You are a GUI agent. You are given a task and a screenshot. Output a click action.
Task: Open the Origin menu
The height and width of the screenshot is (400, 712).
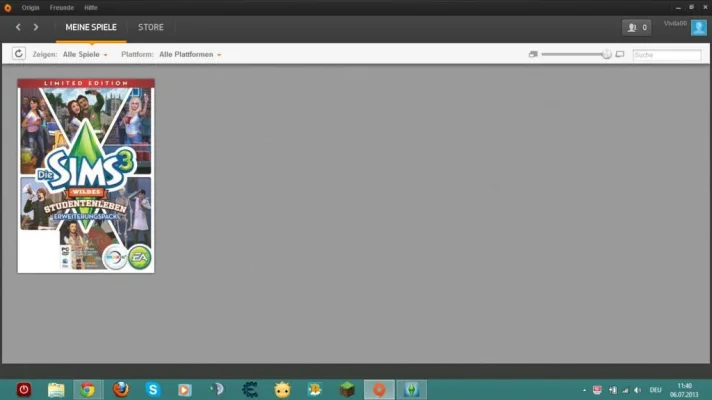(x=30, y=8)
